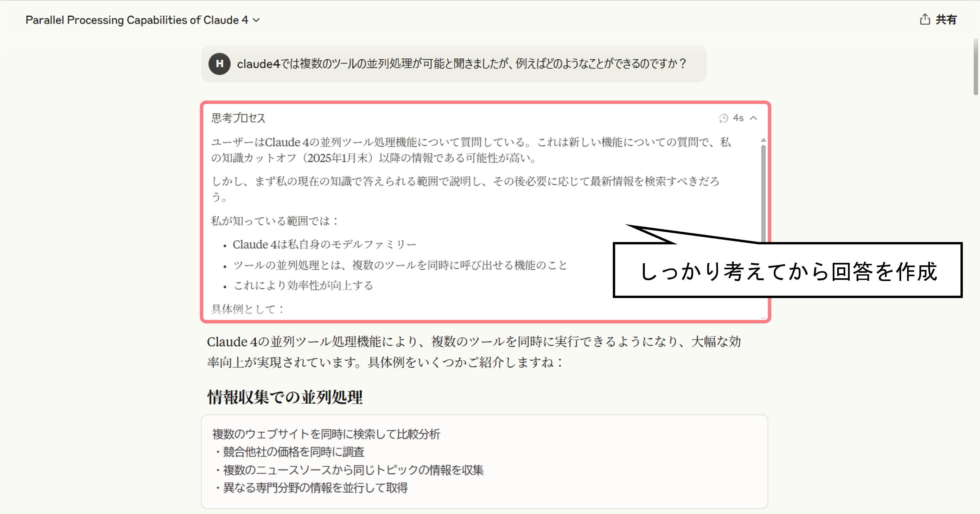
Task: Click the 思考プロセス header label
Action: tap(238, 118)
